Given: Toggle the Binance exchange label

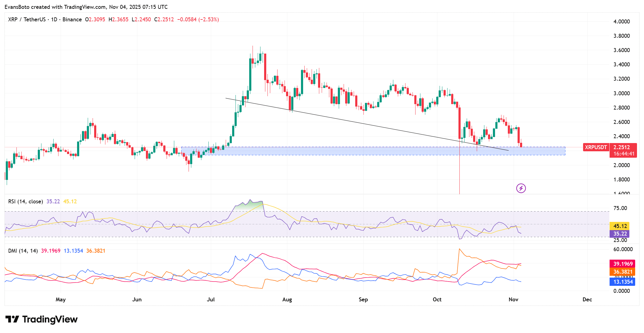Looking at the screenshot, I should (72, 19).
